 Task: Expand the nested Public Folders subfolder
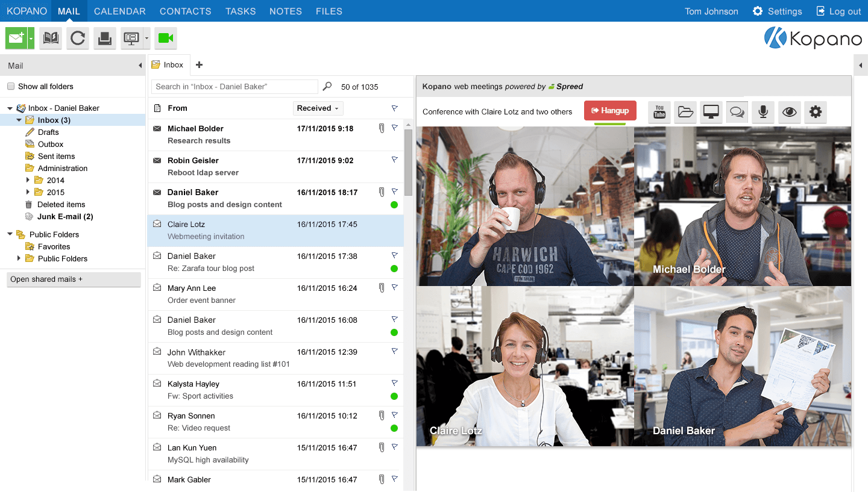point(19,258)
